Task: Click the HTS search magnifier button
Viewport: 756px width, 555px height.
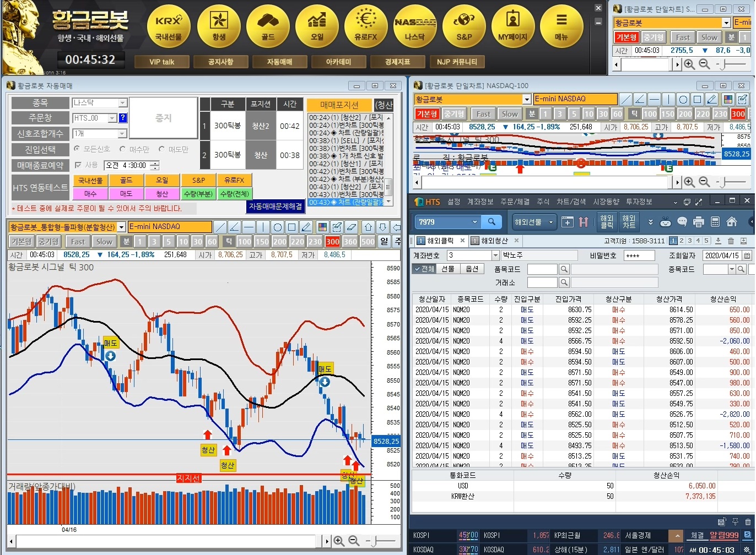Action: 491,222
